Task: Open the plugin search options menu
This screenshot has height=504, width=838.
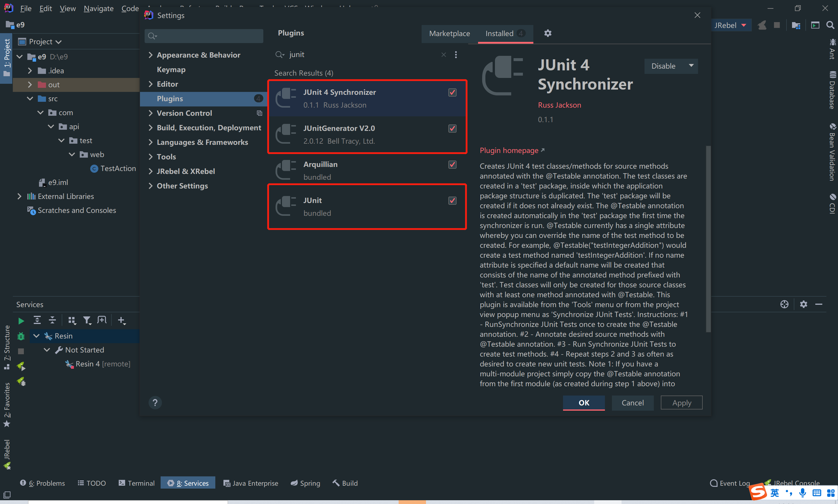Action: click(456, 55)
